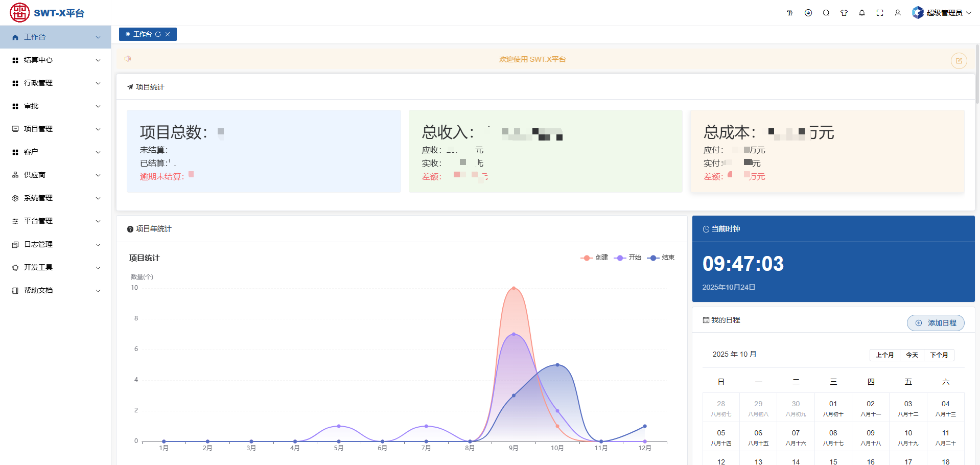Select calendar date 09 八月十八
The width and height of the screenshot is (980, 465).
coord(871,437)
